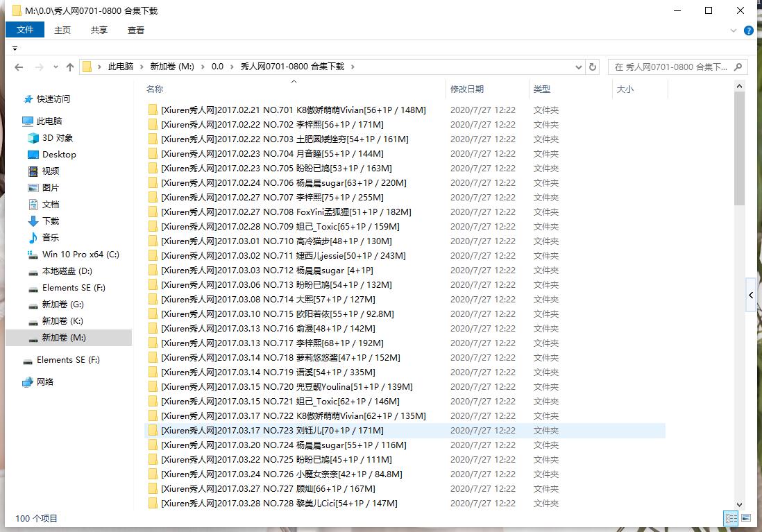The width and height of the screenshot is (762, 532).
Task: Open 音乐 library in sidebar
Action: [x=51, y=238]
